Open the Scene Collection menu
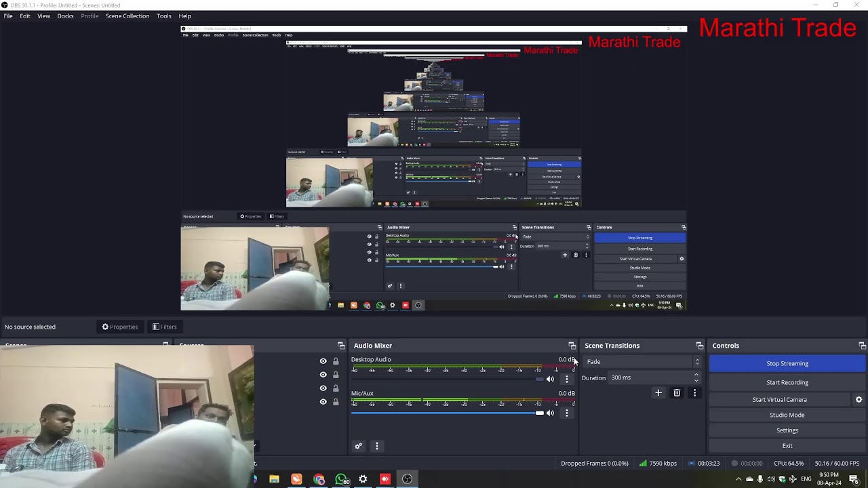The image size is (868, 488). [x=127, y=16]
